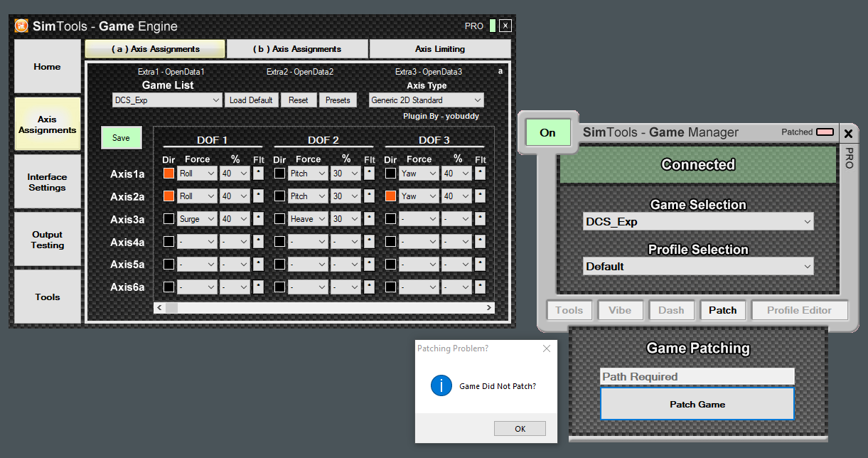Toggle Axis2a DOF 3 direction checkbox
This screenshot has height=458, width=868.
click(x=390, y=196)
